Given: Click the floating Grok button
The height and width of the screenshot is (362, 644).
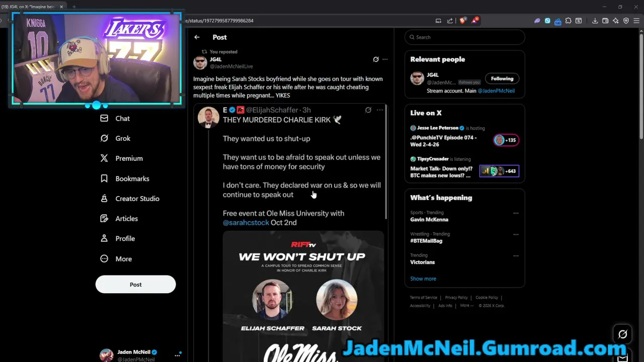Looking at the screenshot, I should pyautogui.click(x=622, y=334).
